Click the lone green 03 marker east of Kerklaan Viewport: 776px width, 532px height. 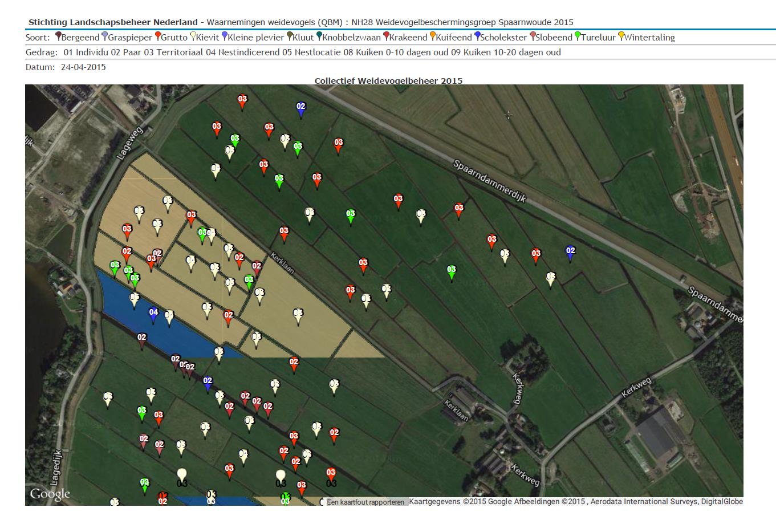pos(452,273)
